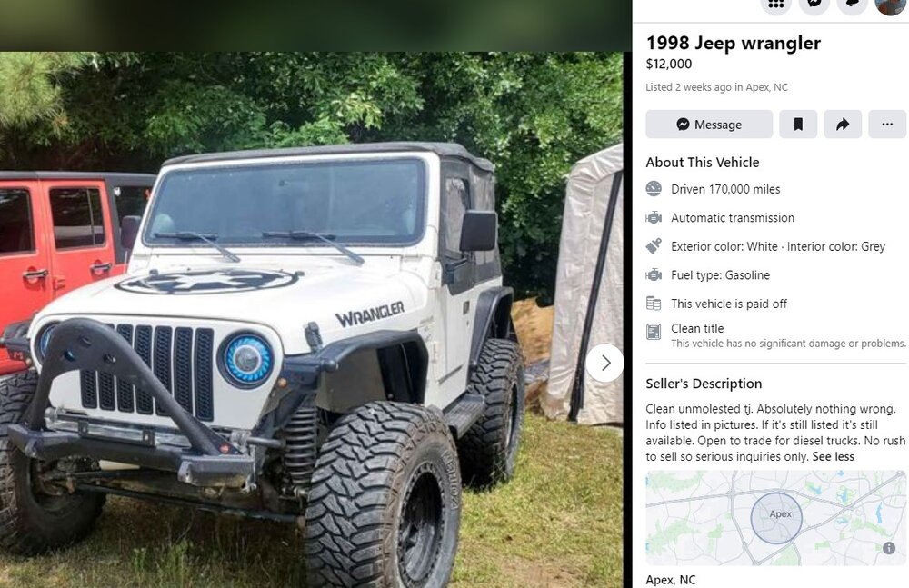This screenshot has height=588, width=909.
Task: Click the 1998 Jeep wrangler title
Action: (x=734, y=43)
